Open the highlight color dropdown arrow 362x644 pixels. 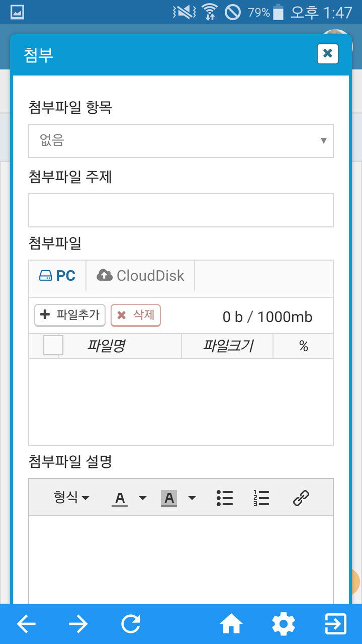tap(192, 498)
